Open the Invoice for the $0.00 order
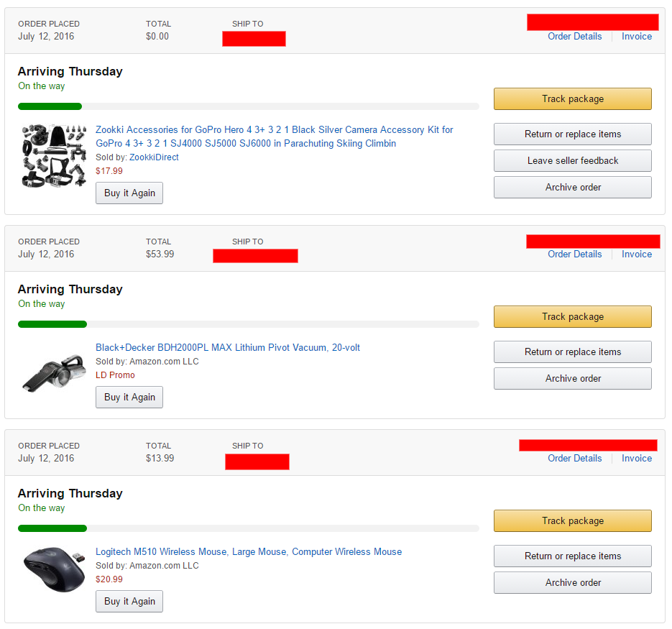 click(x=637, y=37)
